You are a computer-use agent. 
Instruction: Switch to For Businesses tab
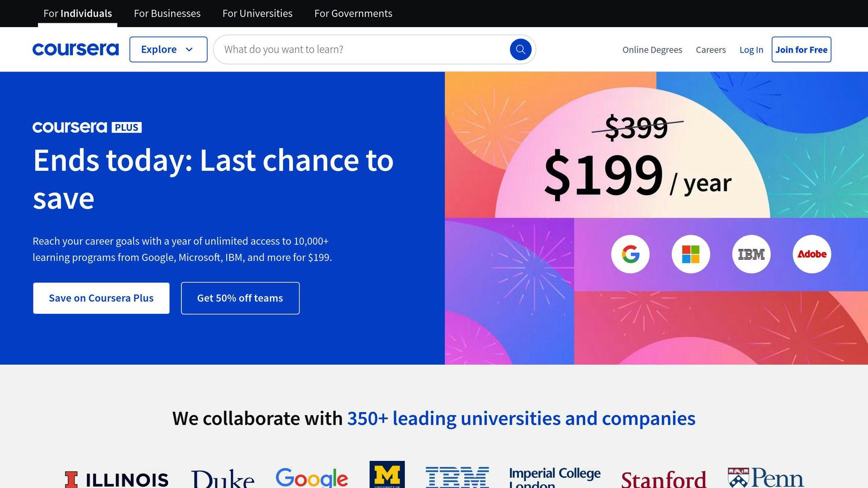(x=167, y=13)
